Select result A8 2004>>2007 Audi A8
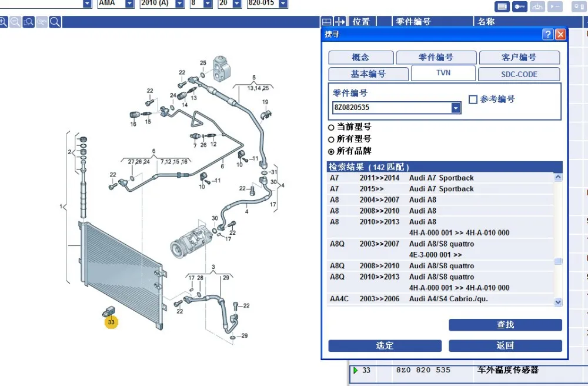This screenshot has width=588, height=386. [x=440, y=200]
